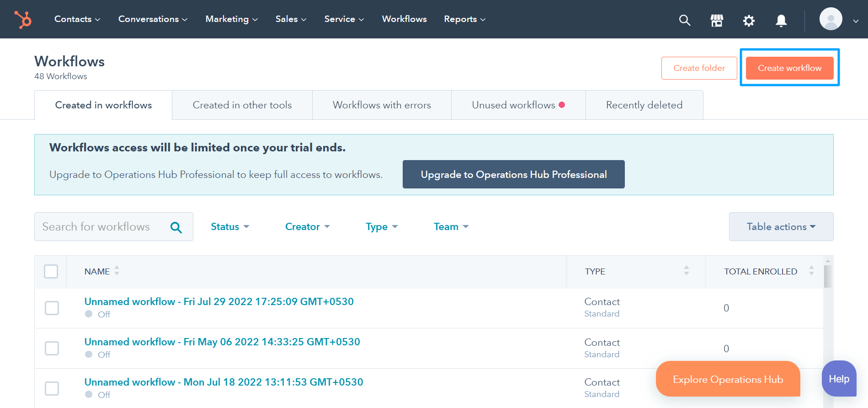This screenshot has width=868, height=408.
Task: Expand the Status filter
Action: [230, 227]
